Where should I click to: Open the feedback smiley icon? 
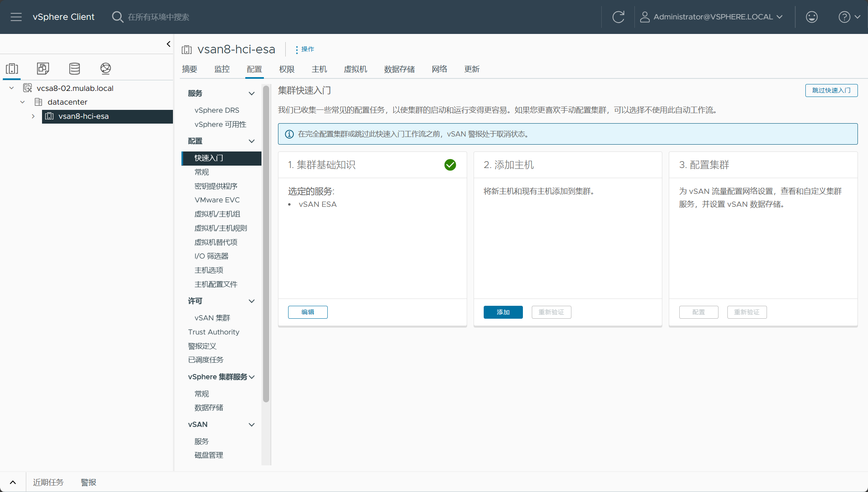pos(811,17)
